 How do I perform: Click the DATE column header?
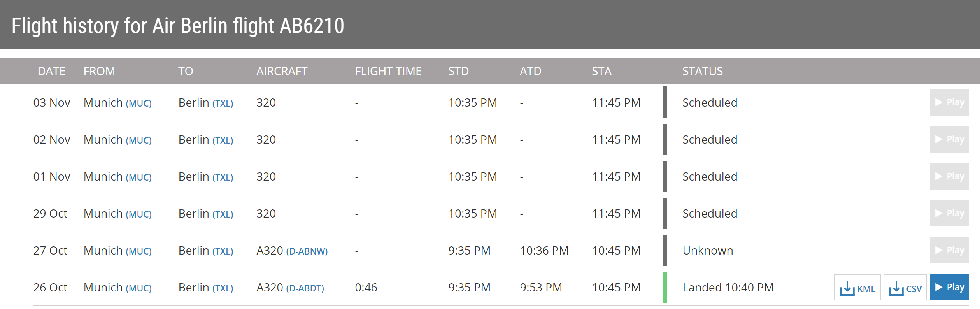51,71
